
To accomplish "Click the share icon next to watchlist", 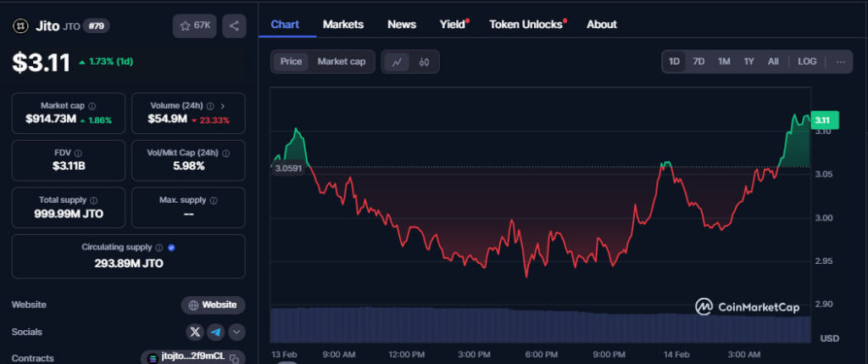I will point(234,25).
